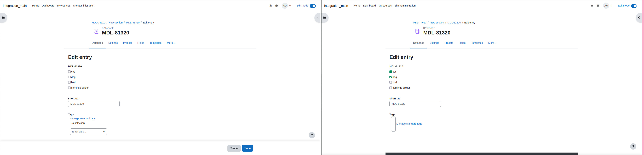Open notifications bell in right window

tap(592, 6)
